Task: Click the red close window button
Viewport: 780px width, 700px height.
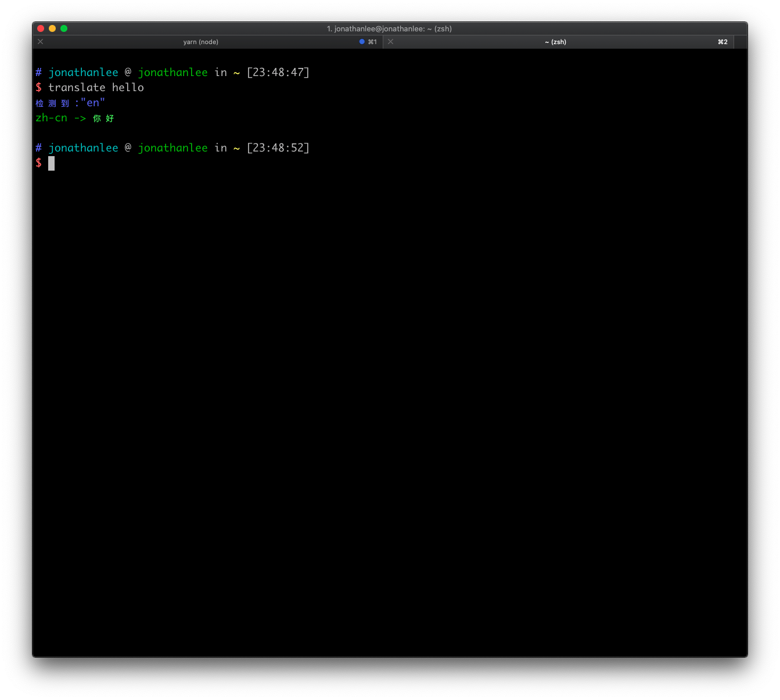Action: (x=41, y=28)
